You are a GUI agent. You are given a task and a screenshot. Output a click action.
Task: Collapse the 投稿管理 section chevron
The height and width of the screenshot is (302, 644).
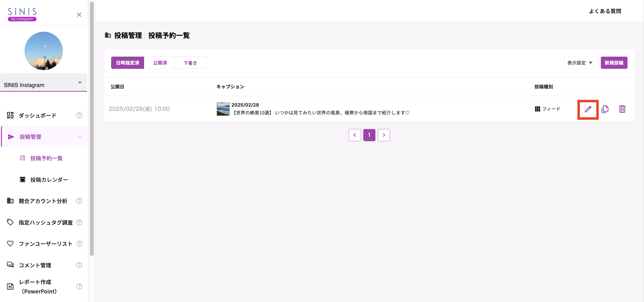[x=80, y=137]
